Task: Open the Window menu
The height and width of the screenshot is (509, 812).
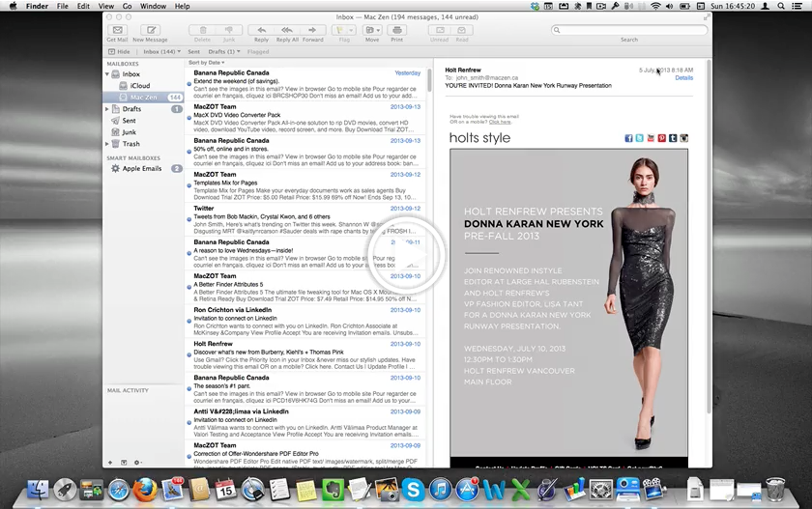Action: coord(154,6)
